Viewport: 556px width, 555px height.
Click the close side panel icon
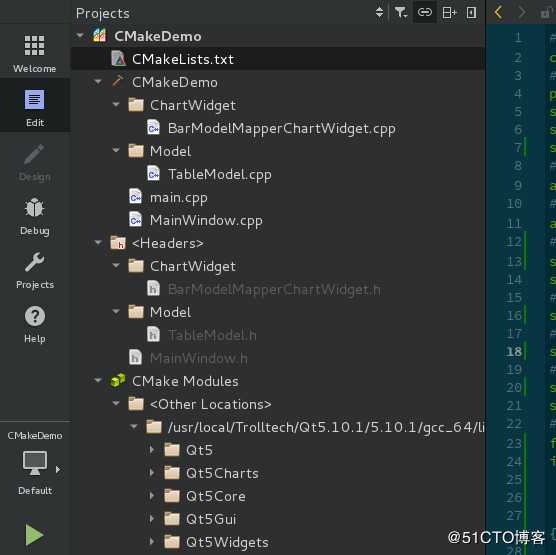point(471,13)
